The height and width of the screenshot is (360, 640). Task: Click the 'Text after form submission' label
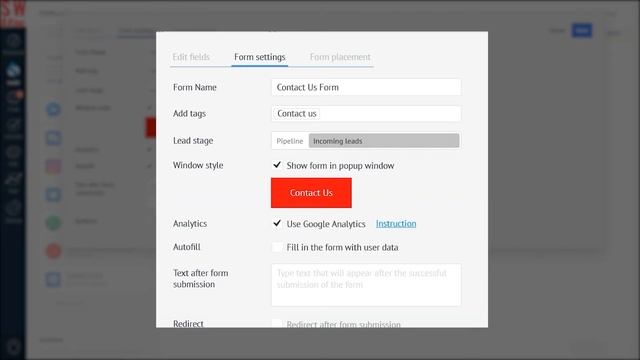click(200, 278)
